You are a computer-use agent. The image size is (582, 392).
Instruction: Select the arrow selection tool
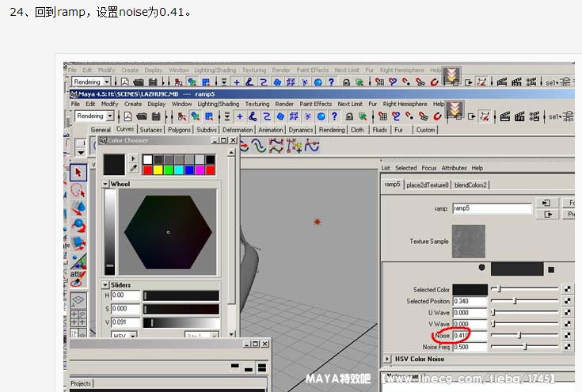[78, 173]
